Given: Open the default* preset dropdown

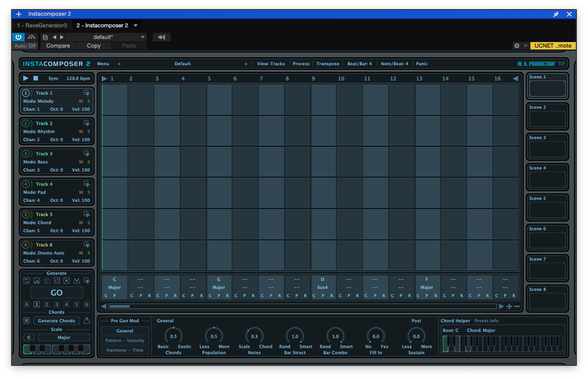Looking at the screenshot, I should point(106,37).
